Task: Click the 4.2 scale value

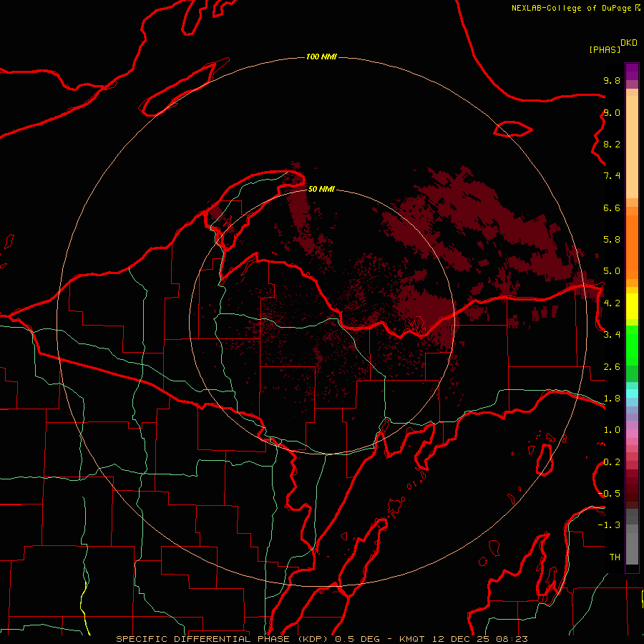Action: click(612, 303)
